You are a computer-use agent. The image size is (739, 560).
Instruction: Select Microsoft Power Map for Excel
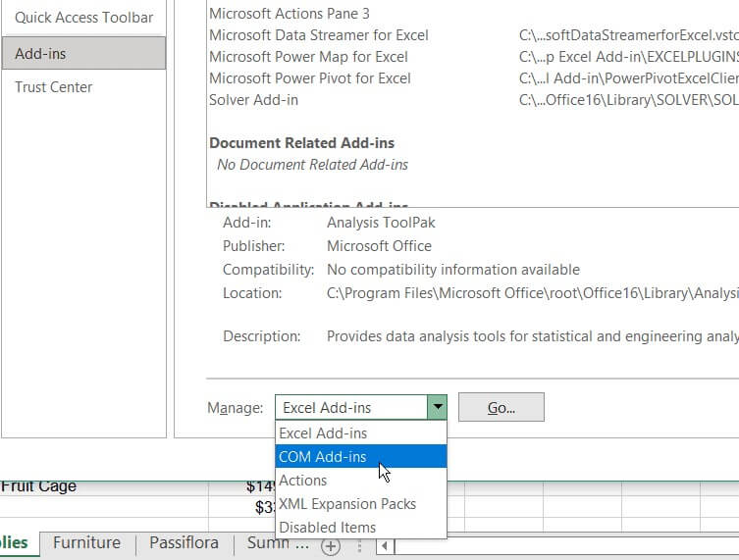click(x=308, y=57)
